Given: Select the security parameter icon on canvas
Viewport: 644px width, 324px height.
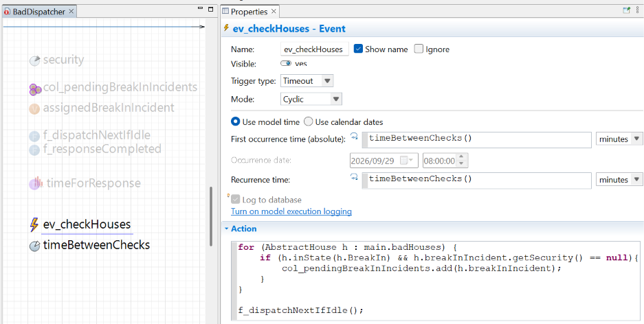Looking at the screenshot, I should (35, 60).
